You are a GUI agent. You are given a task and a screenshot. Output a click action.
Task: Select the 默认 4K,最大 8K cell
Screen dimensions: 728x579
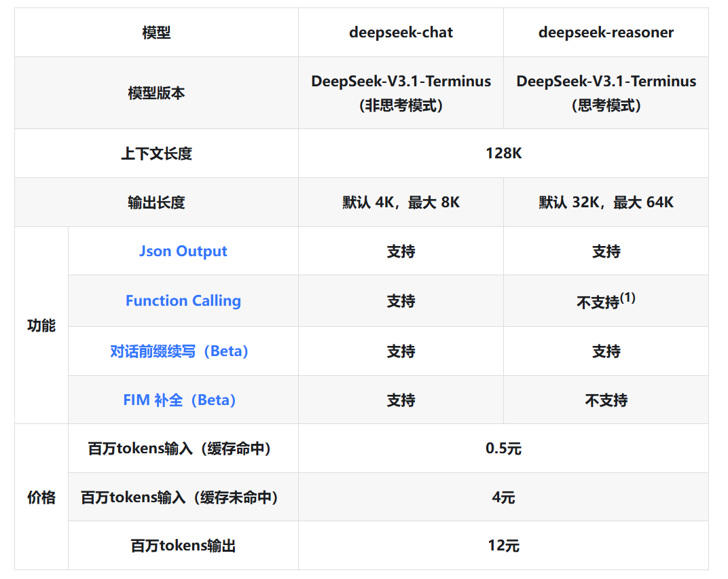pyautogui.click(x=401, y=202)
